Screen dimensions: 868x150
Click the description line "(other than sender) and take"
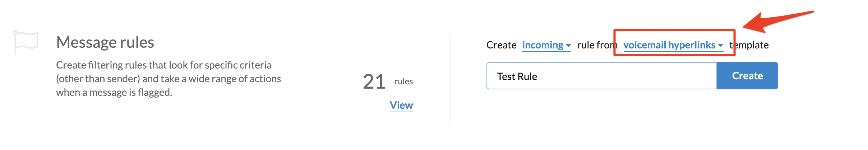(168, 79)
